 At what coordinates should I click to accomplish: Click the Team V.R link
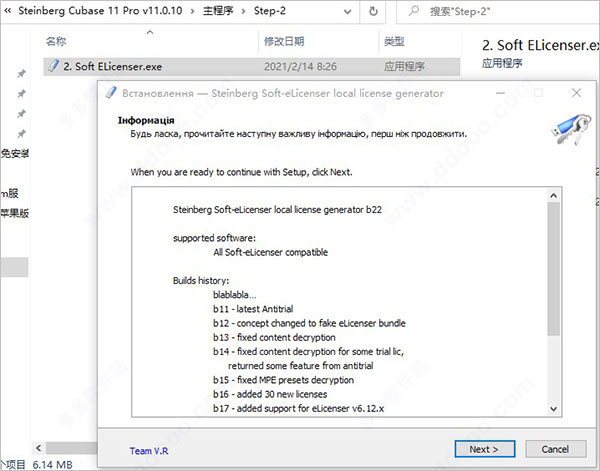point(149,450)
